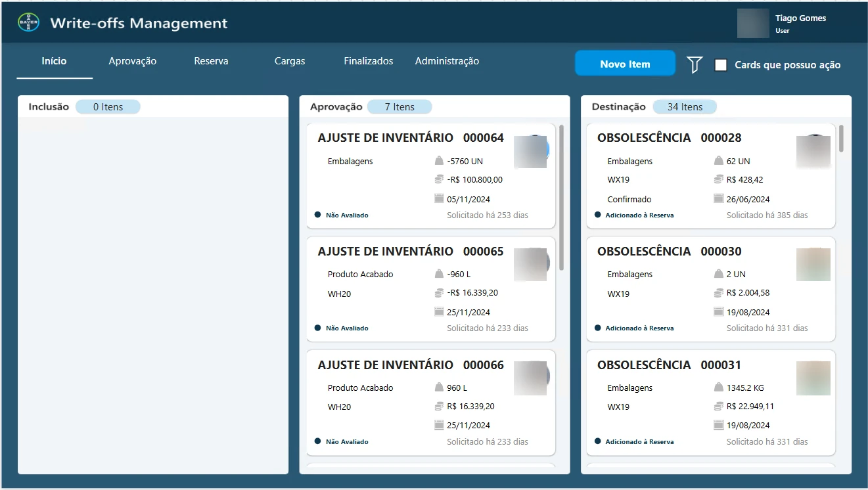Screen dimensions: 868x490
Task: Navigate to the Administração tab
Action: point(447,61)
